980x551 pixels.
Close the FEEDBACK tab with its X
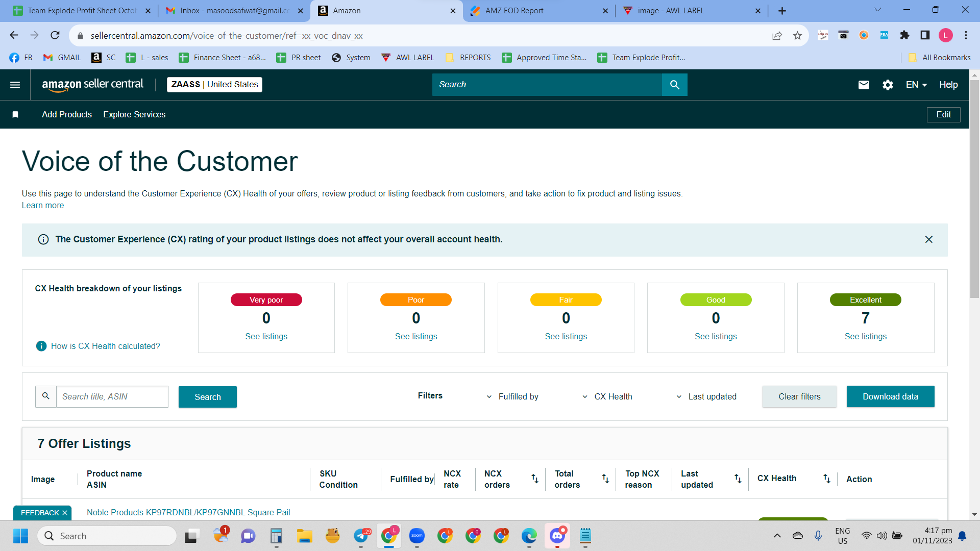(65, 513)
